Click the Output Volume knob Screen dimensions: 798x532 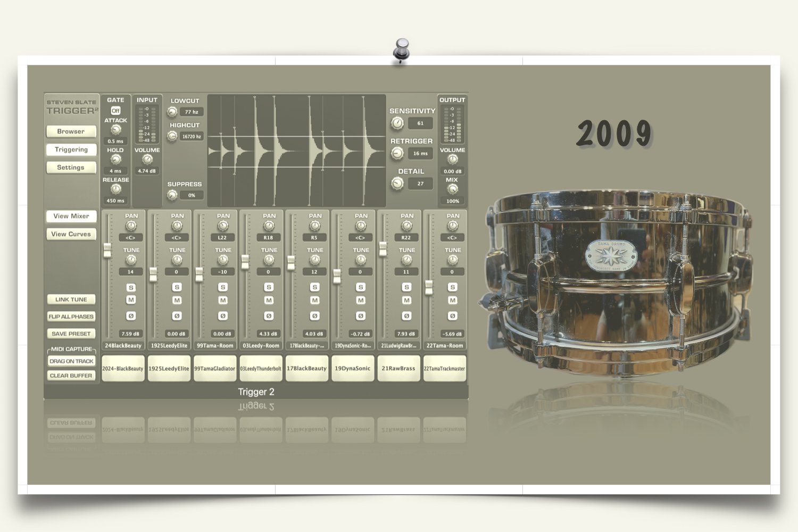point(453,160)
